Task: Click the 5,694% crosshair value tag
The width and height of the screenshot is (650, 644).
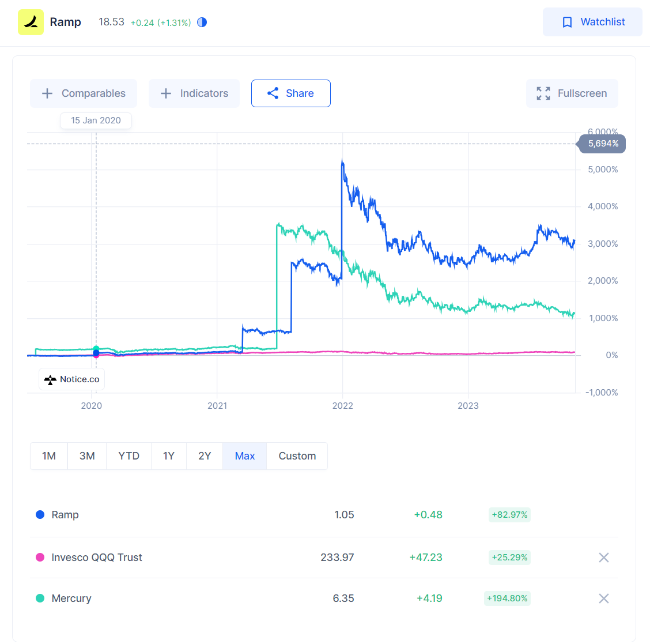Action: [x=602, y=144]
